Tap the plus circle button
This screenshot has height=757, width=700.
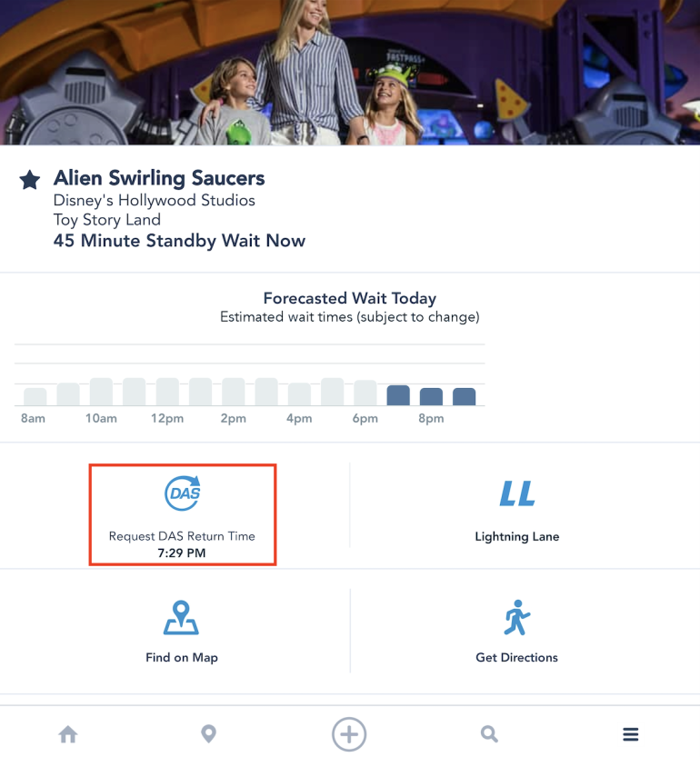click(x=349, y=734)
